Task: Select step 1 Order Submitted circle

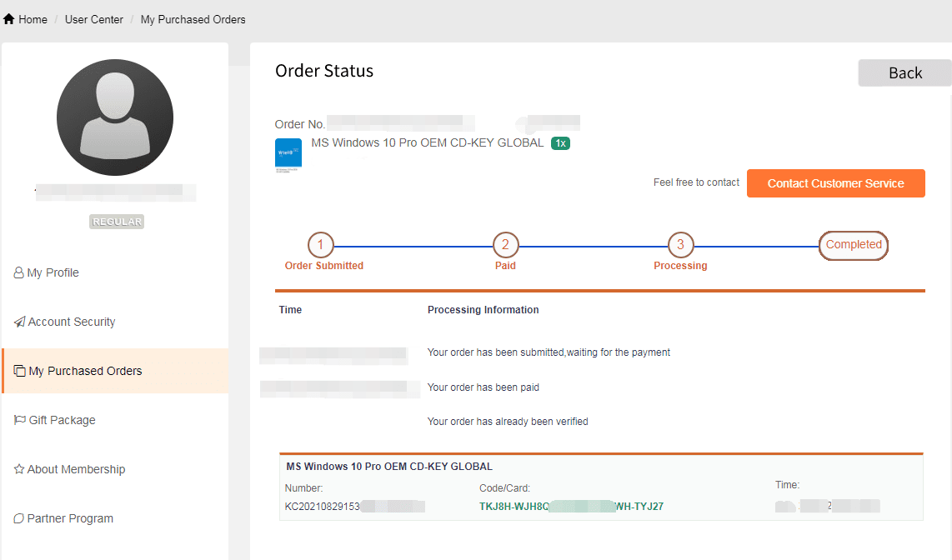Action: (320, 245)
